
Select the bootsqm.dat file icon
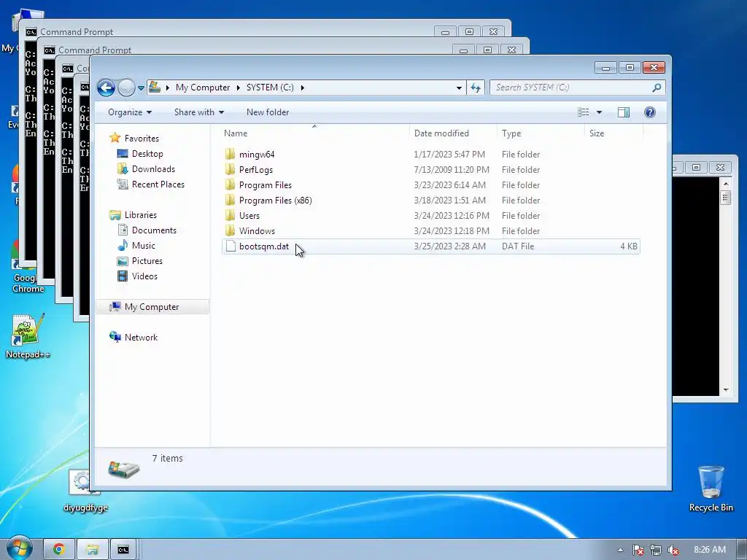[231, 246]
